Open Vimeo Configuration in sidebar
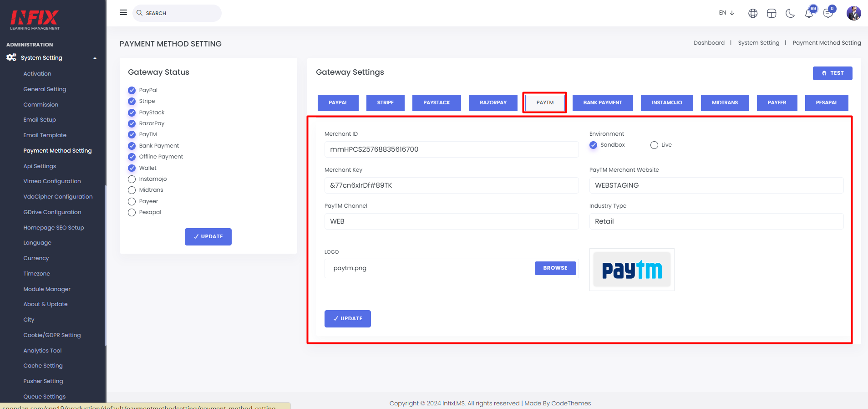This screenshot has width=868, height=409. (52, 181)
